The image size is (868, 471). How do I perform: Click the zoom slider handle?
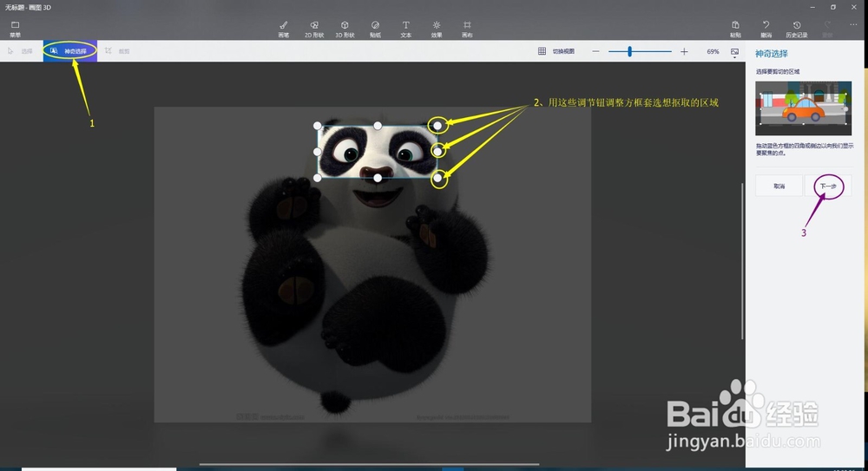point(629,51)
